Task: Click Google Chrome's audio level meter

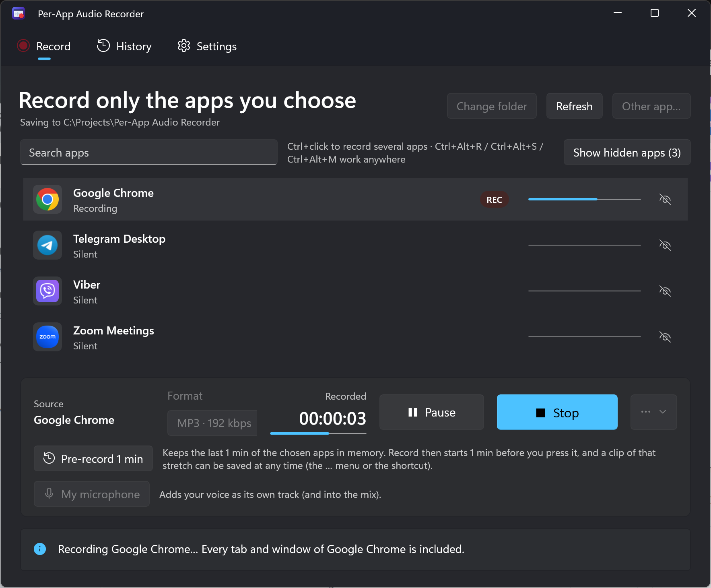Action: 584,199
